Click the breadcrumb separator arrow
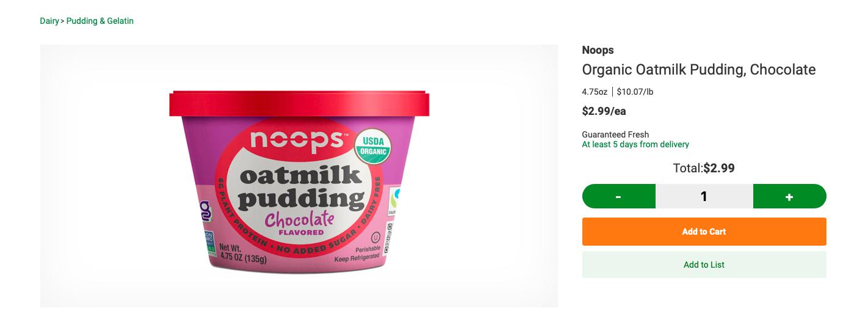 click(62, 21)
